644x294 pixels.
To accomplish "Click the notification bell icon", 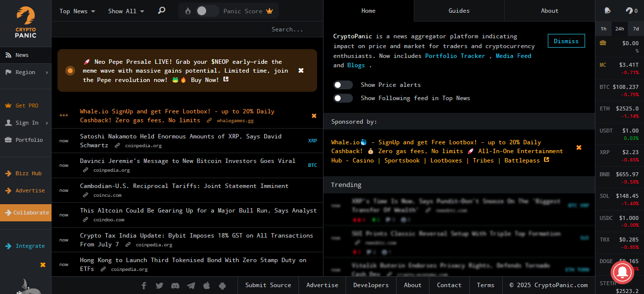I will point(608,10).
